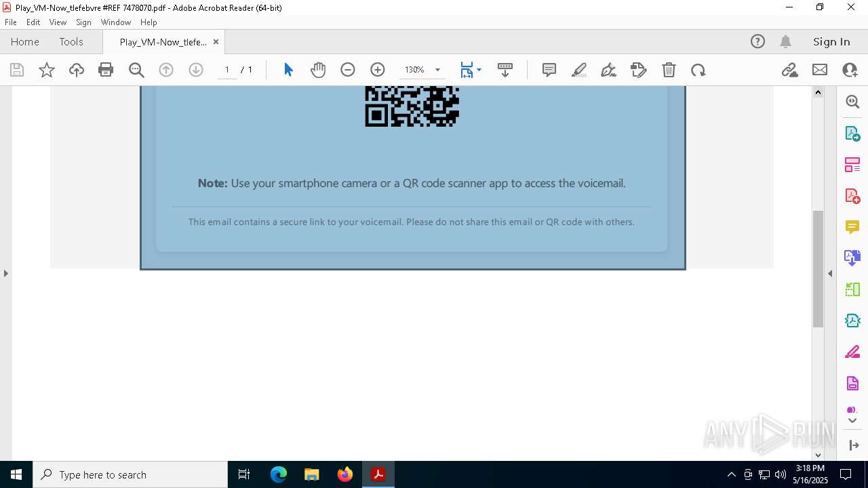This screenshot has width=868, height=488.
Task: Open the View menu
Action: [x=58, y=22]
